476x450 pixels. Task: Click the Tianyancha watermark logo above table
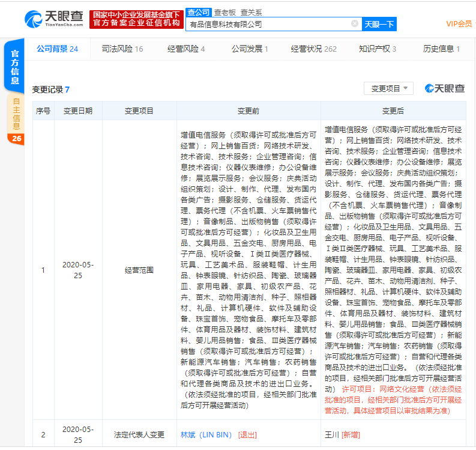click(x=445, y=88)
